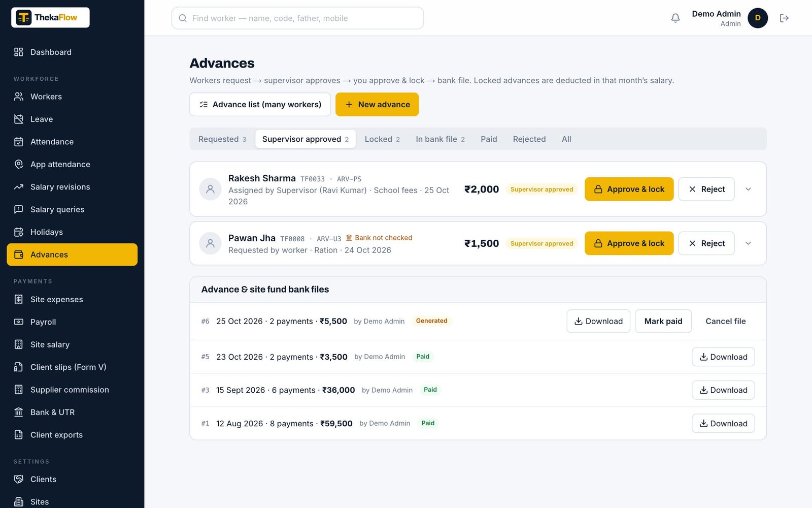Download the 15 Sept 2026 bank file

[723, 390]
